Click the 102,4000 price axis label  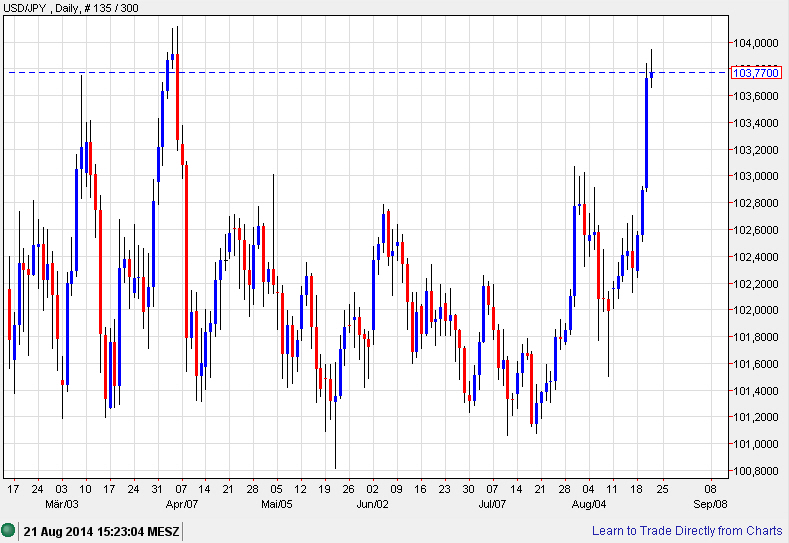pyautogui.click(x=755, y=257)
